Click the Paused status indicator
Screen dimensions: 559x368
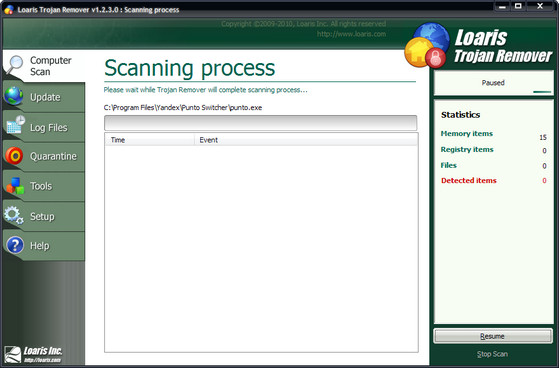click(493, 83)
